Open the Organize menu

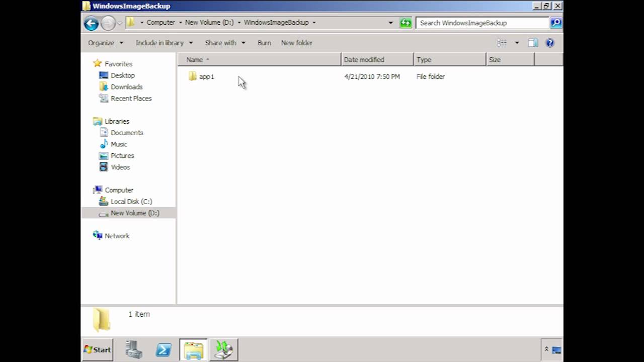tap(106, 43)
